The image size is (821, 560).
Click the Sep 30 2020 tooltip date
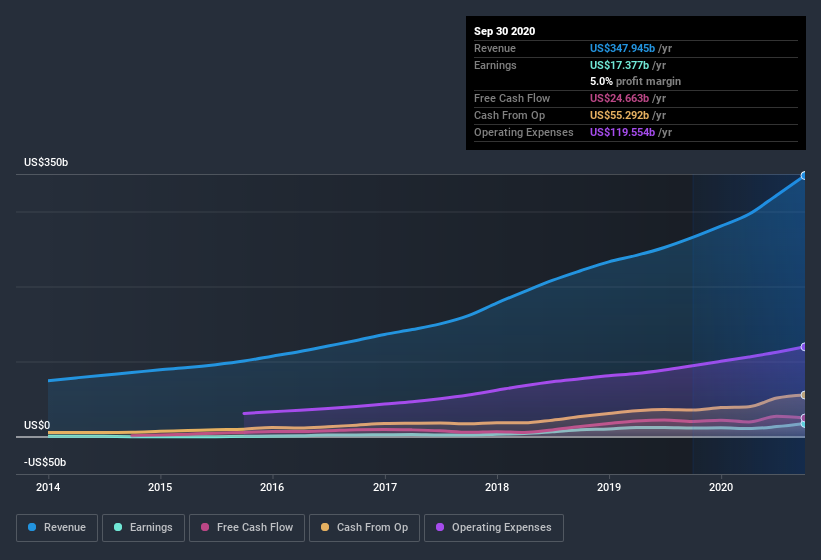pos(505,31)
